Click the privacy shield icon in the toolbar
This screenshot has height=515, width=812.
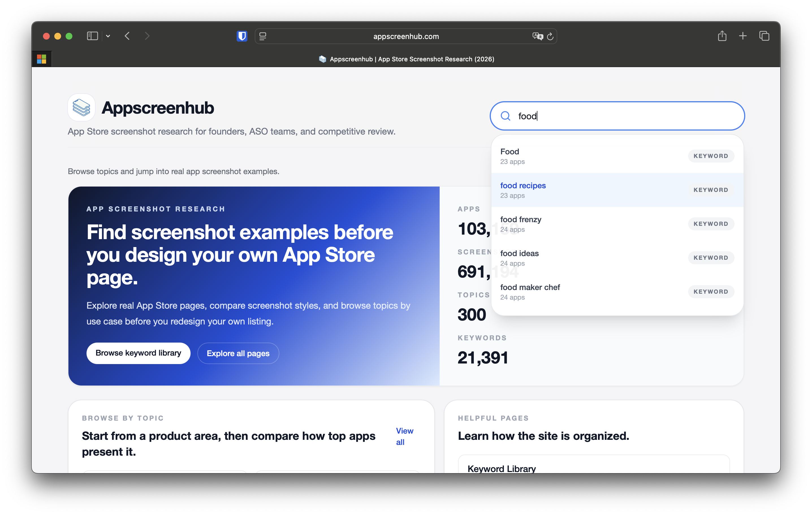click(242, 36)
